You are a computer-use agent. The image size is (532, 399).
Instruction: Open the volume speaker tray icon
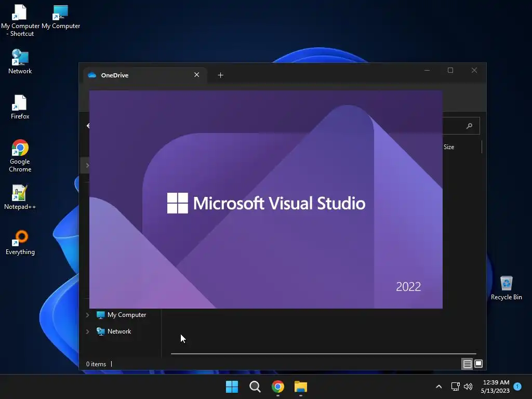[468, 387]
